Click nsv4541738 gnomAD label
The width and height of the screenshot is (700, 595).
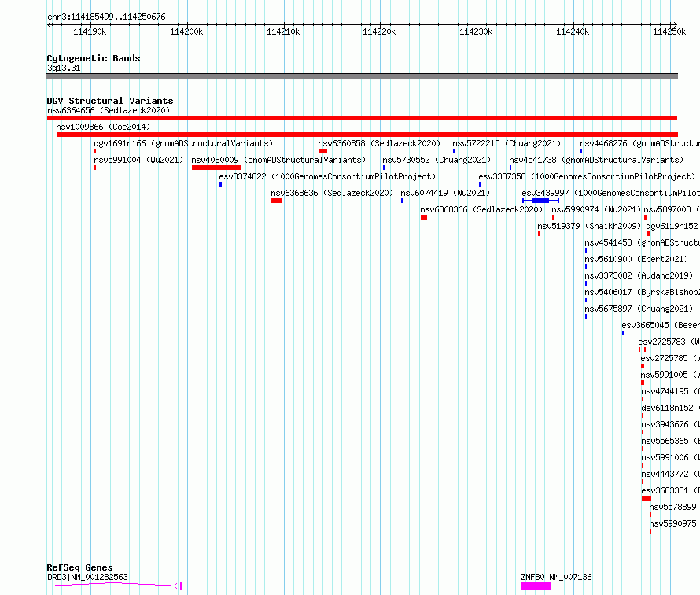(x=596, y=160)
